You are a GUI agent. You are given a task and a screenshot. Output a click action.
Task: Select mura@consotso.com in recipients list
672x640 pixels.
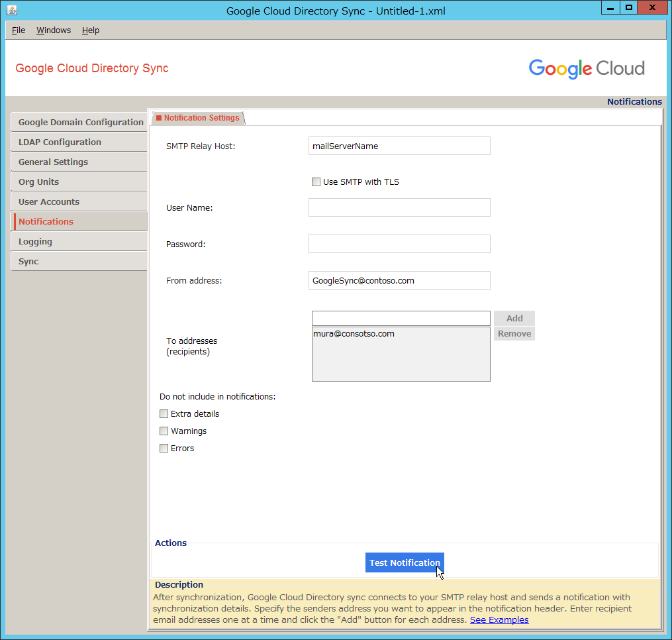point(354,334)
